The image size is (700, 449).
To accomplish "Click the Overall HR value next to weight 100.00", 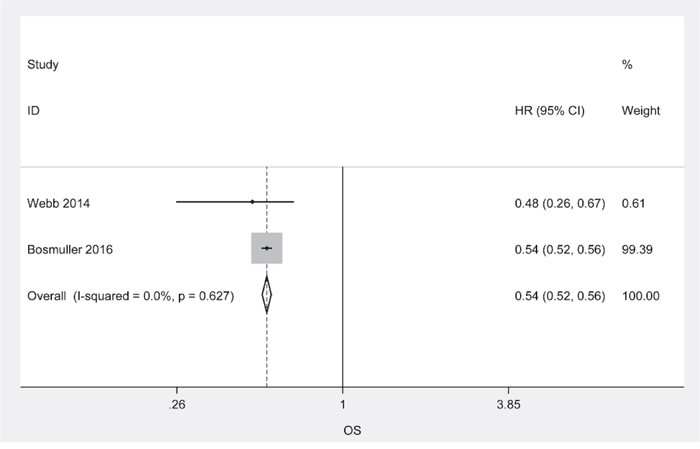I will tap(560, 296).
